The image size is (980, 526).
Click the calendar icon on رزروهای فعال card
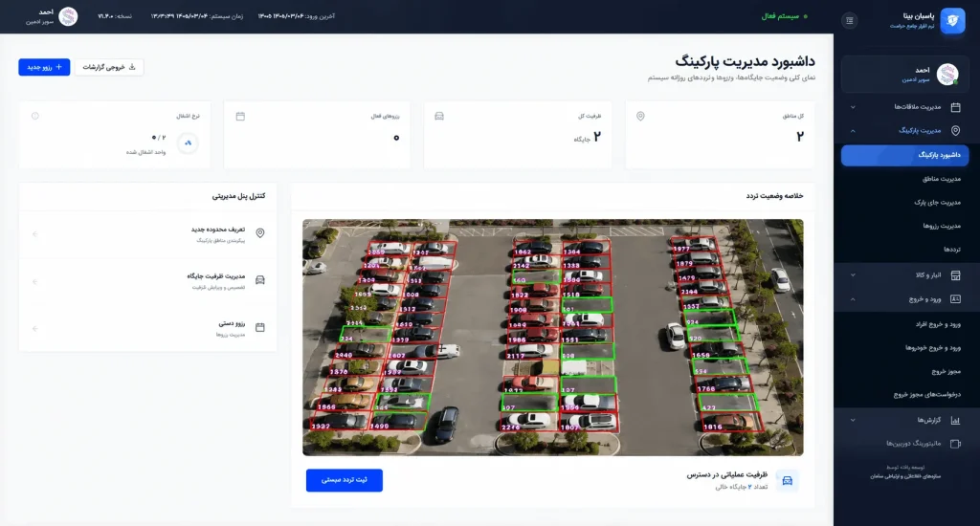click(240, 116)
